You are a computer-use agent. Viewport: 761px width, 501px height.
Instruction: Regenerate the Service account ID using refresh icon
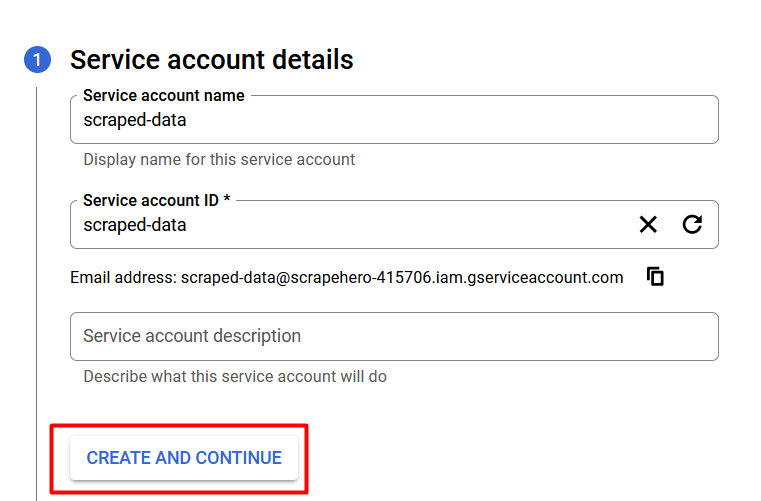[692, 224]
